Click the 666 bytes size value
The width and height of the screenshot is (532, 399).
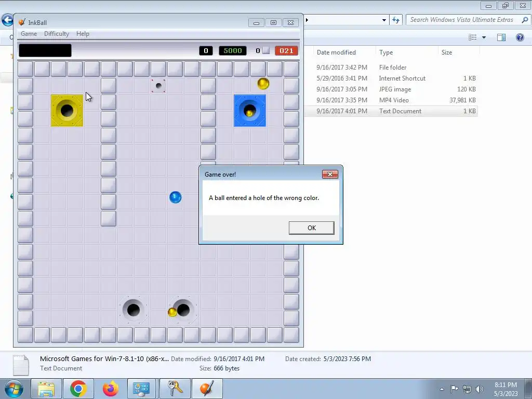[227, 368]
